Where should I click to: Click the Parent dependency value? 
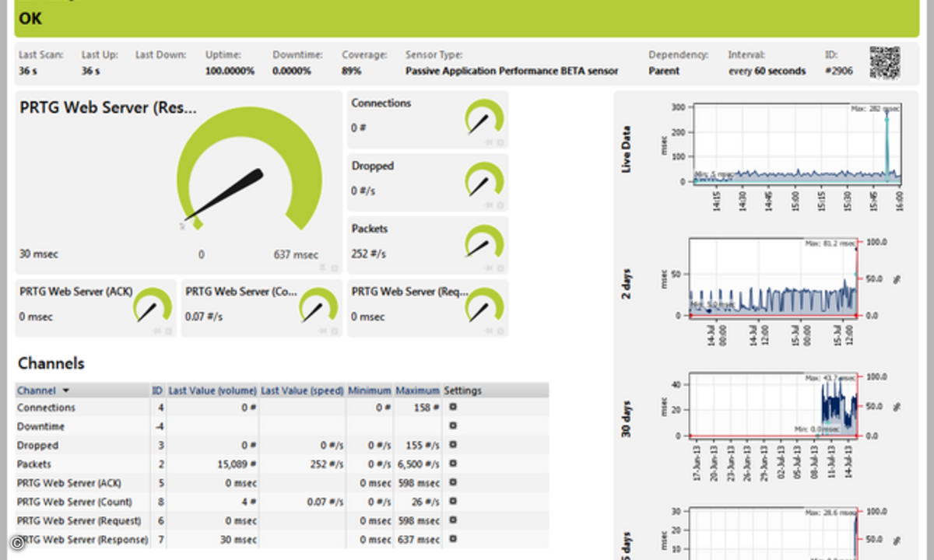pos(664,71)
